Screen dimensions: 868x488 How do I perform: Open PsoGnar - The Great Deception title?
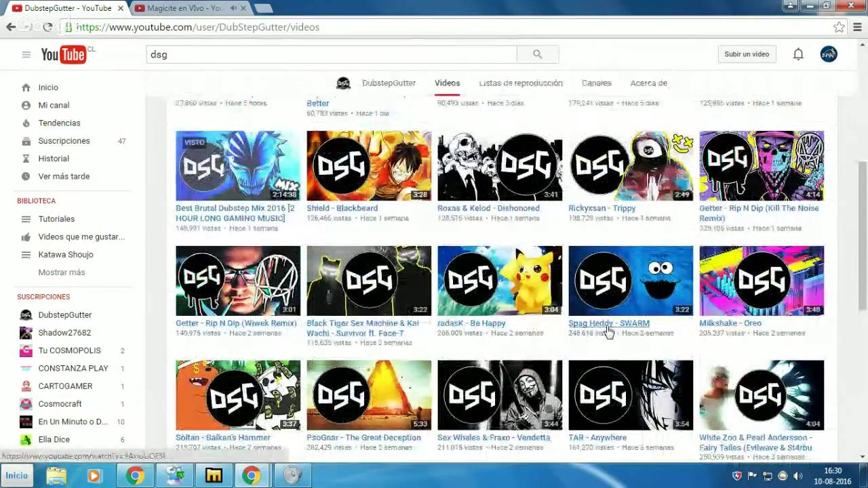[363, 438]
